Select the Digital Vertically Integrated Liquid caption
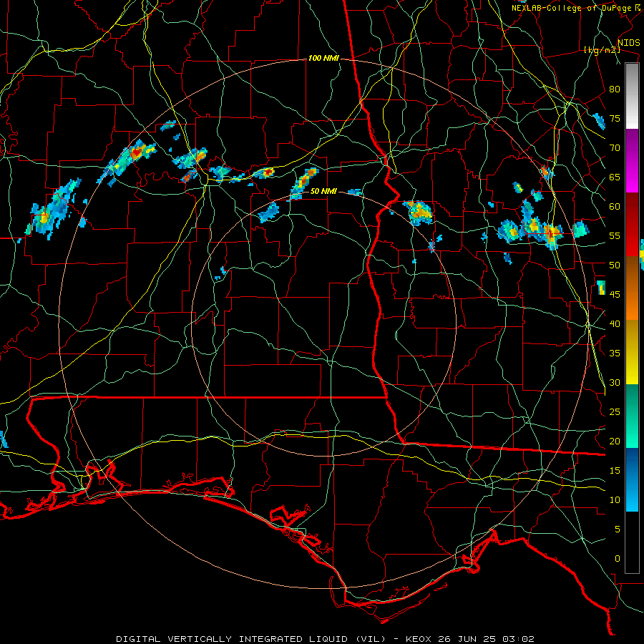The width and height of the screenshot is (644, 644). tap(325, 639)
